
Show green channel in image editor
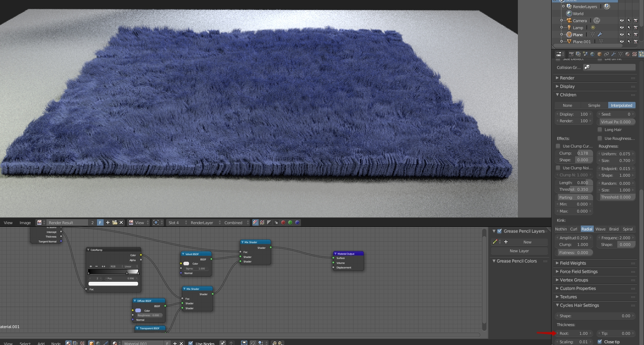290,222
